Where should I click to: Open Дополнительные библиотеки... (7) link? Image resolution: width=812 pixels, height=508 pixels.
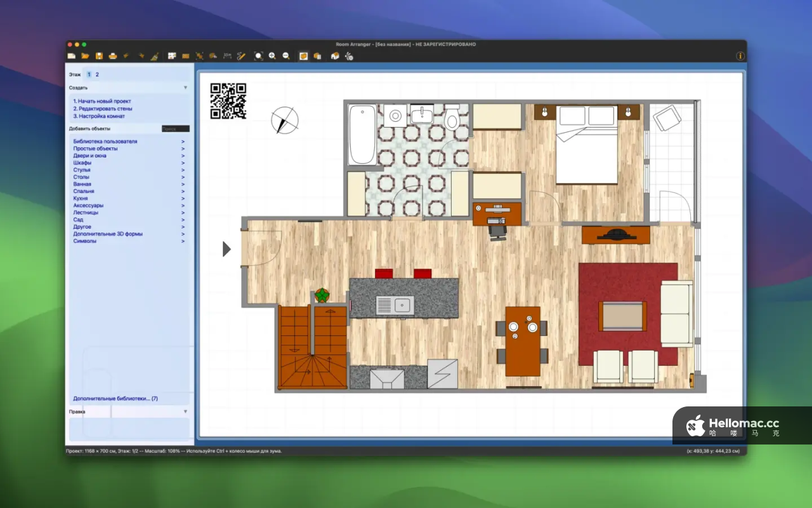point(115,399)
